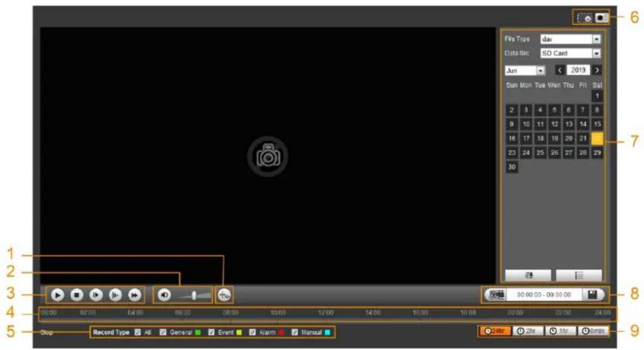Toggle the Manual record type checkbox

(x=295, y=332)
